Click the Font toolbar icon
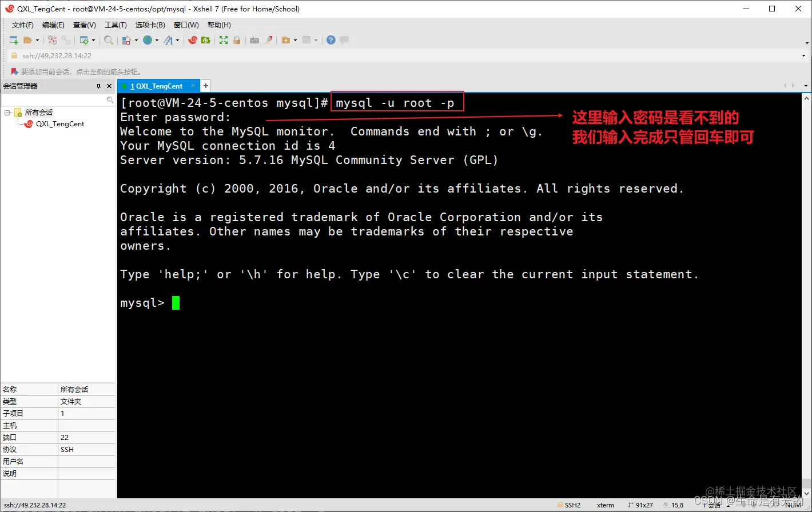The height and width of the screenshot is (512, 812). [x=168, y=40]
